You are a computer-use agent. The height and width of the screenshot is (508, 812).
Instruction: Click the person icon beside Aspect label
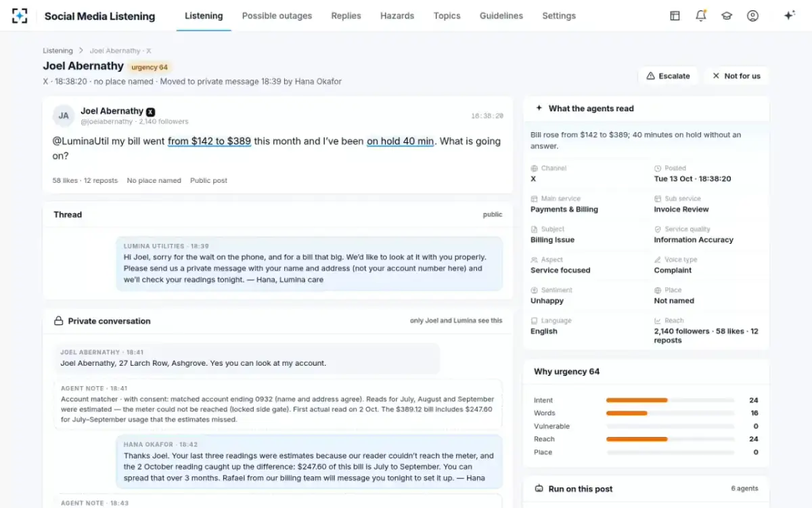535,259
